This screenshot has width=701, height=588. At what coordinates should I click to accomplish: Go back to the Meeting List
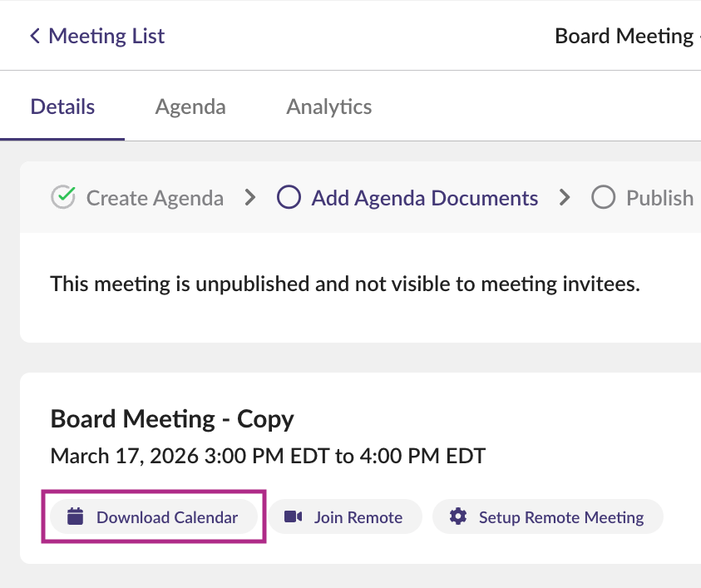coord(106,36)
